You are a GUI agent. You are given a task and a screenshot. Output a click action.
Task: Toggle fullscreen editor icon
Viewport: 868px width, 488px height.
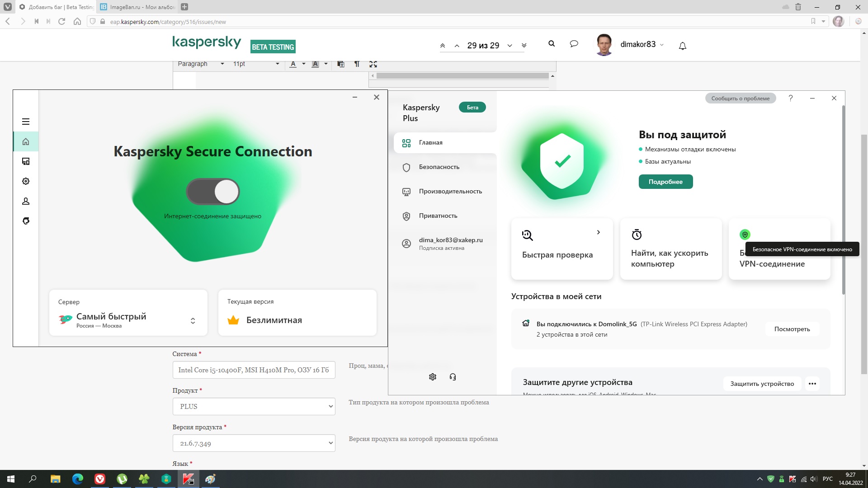point(373,64)
